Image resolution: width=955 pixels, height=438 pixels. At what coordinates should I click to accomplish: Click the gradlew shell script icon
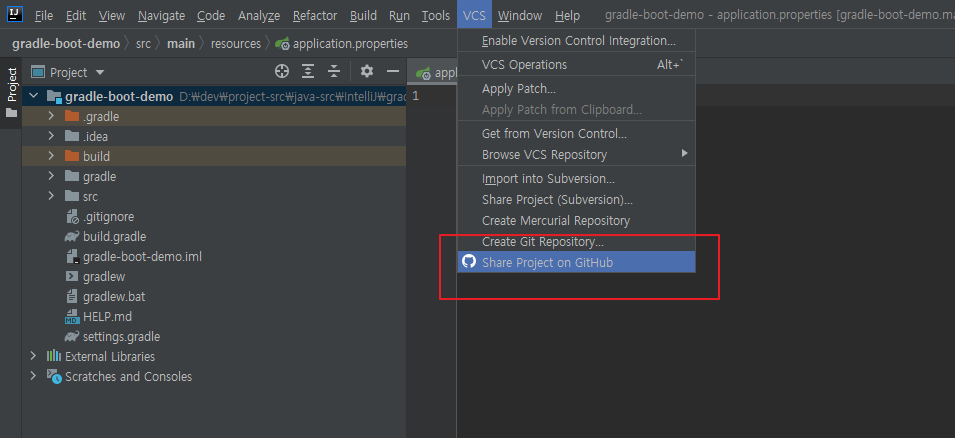72,277
